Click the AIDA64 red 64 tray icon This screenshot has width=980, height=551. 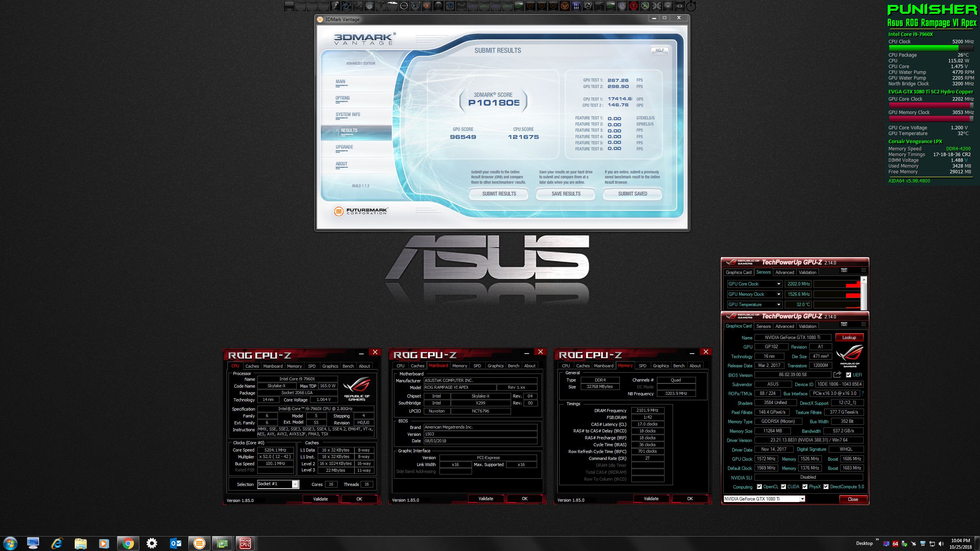click(x=895, y=543)
